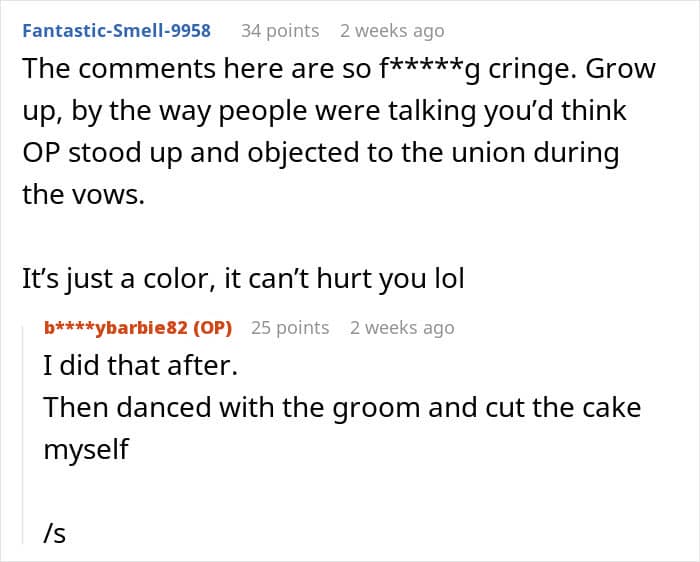
Task: Click the line starting "OP stood up"
Action: tap(321, 153)
